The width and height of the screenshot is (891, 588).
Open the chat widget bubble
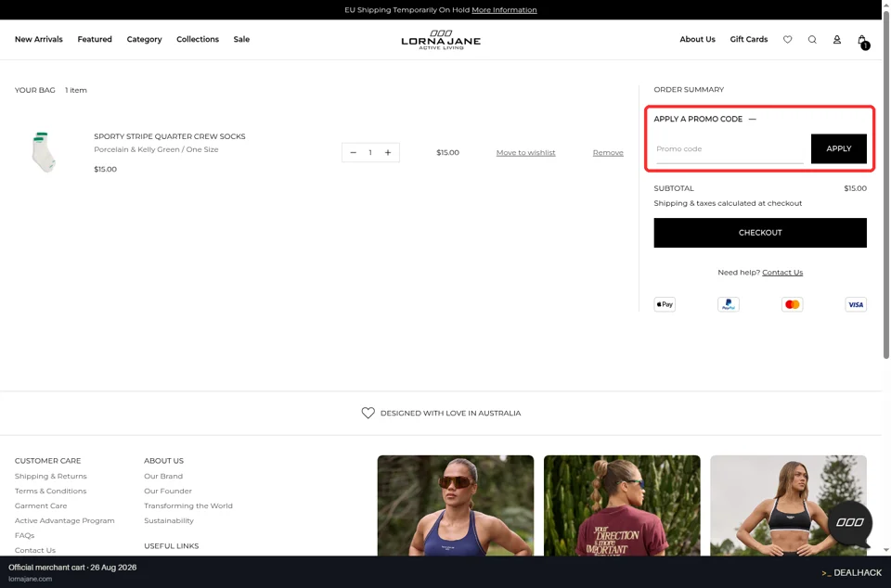[850, 523]
